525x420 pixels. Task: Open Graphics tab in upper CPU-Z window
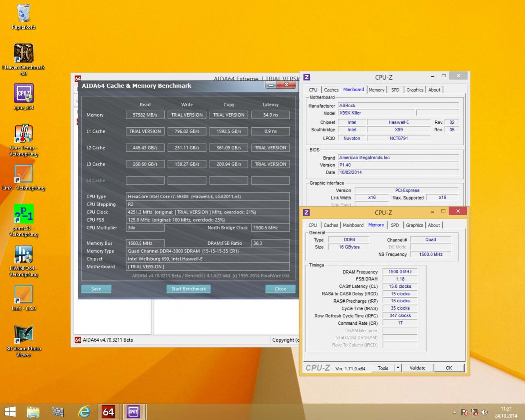coord(415,90)
